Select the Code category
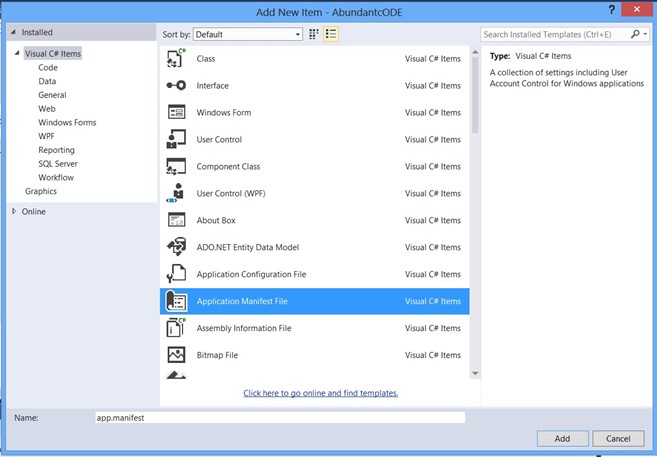The width and height of the screenshot is (657, 457). pyautogui.click(x=48, y=67)
